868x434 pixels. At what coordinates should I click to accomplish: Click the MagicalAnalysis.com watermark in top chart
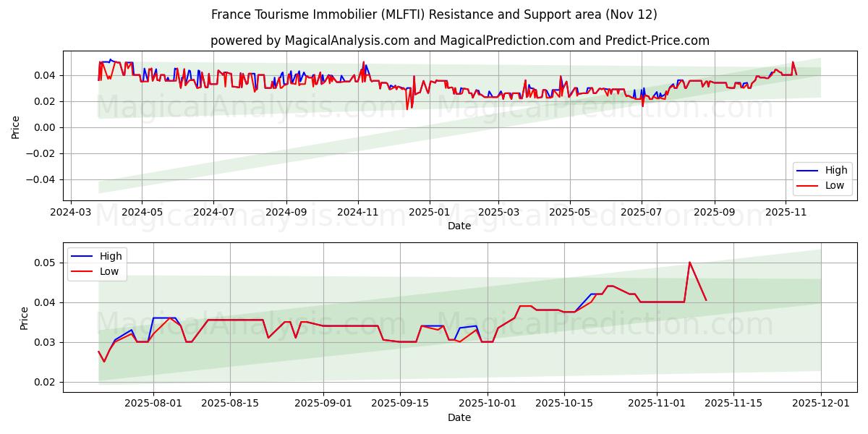point(239,109)
